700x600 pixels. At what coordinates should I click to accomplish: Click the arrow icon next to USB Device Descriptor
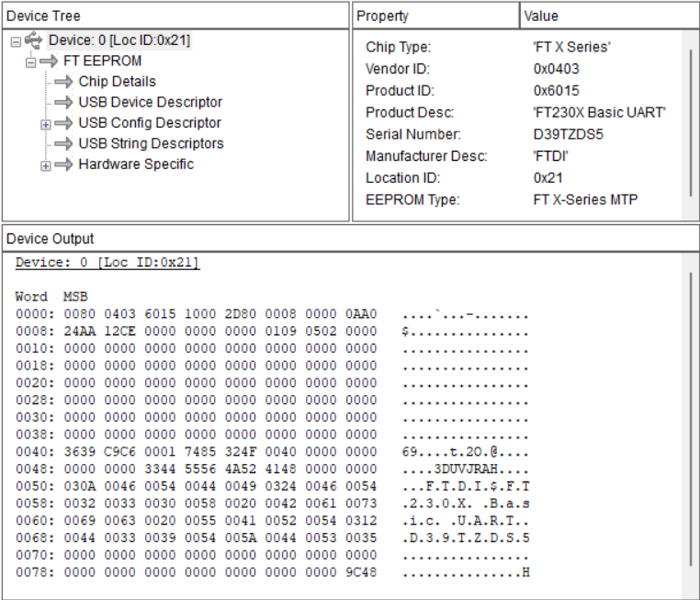64,102
